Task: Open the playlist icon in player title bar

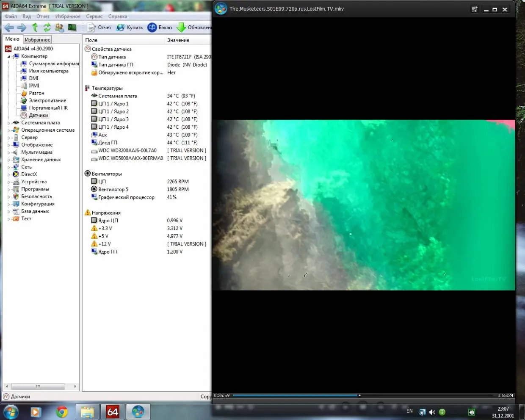Action: tap(474, 9)
